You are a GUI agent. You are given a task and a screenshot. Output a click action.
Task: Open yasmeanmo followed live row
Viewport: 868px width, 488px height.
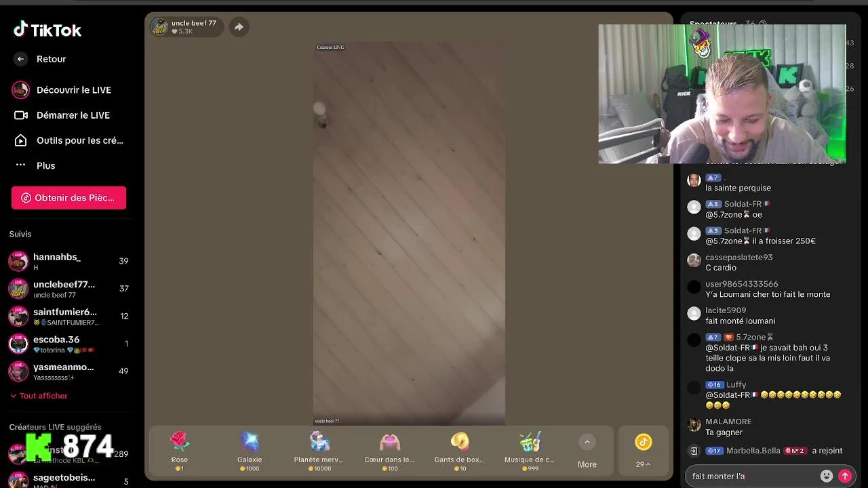click(x=68, y=371)
